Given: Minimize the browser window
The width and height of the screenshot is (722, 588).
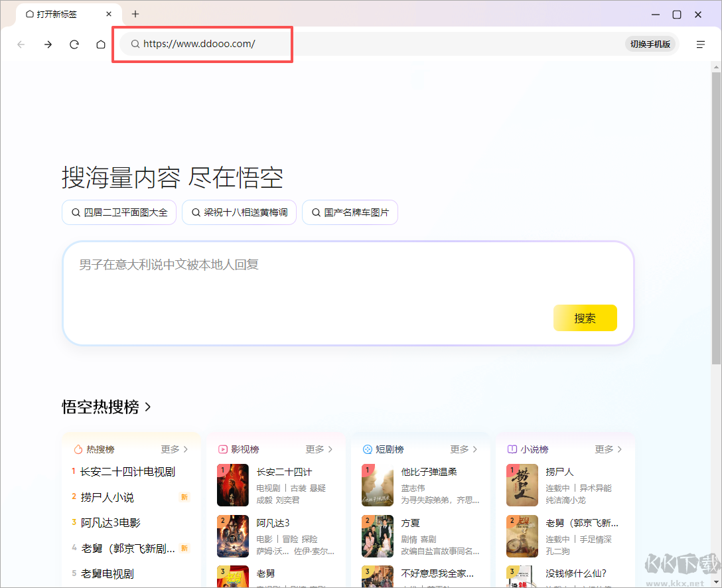Looking at the screenshot, I should pyautogui.click(x=656, y=15).
